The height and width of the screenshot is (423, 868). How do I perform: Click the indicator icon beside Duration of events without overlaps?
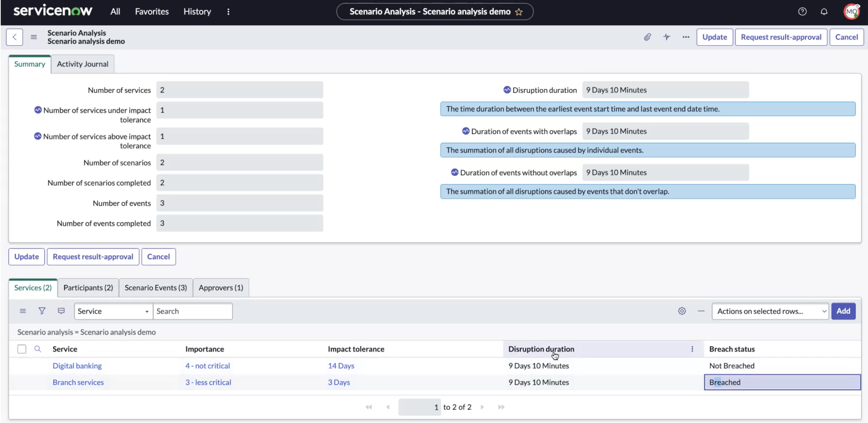455,172
